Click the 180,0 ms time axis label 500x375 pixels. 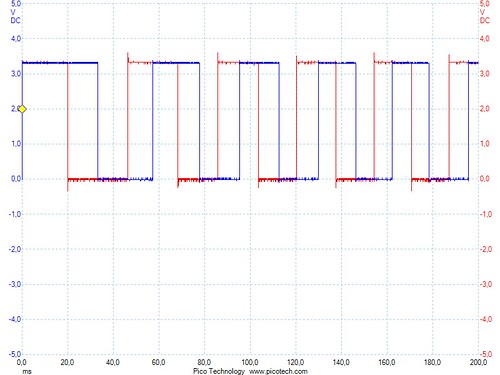pyautogui.click(x=432, y=362)
